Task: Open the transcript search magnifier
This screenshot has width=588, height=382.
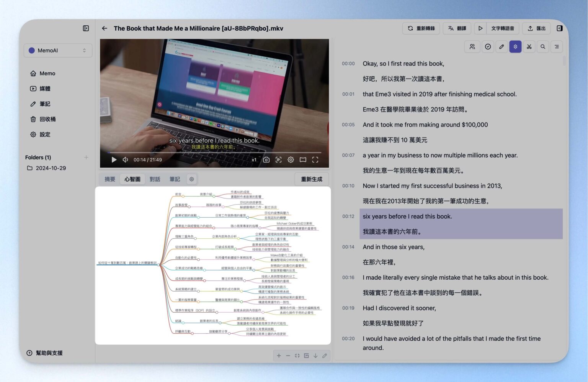Action: [x=543, y=46]
